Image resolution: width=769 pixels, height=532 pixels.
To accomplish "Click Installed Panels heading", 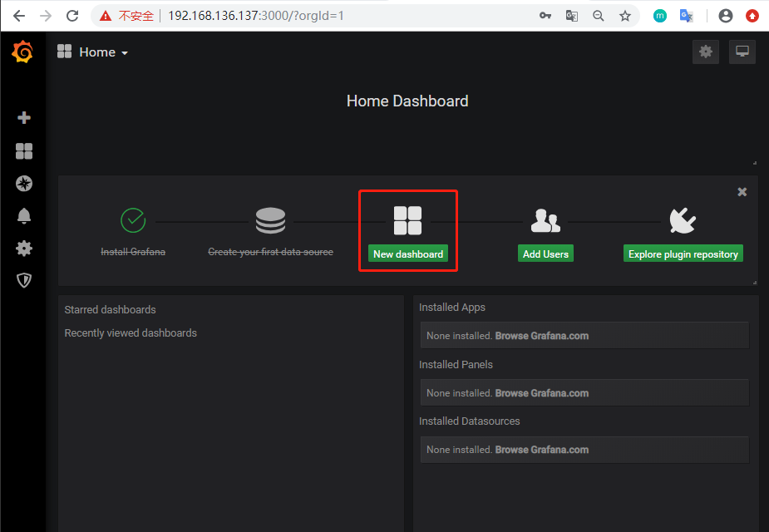I will [x=456, y=364].
